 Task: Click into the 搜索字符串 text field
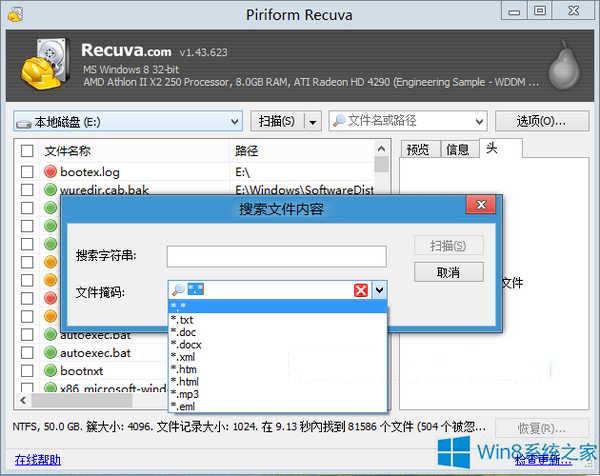tap(277, 256)
